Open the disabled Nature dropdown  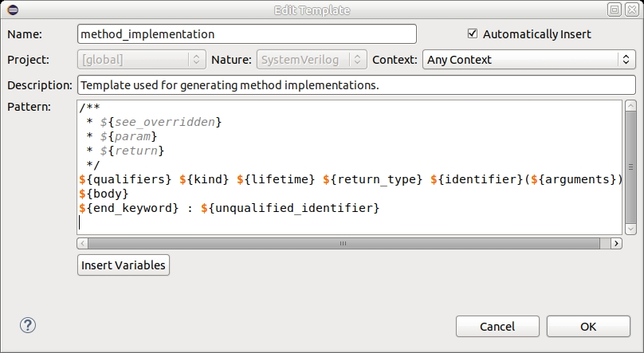click(312, 60)
